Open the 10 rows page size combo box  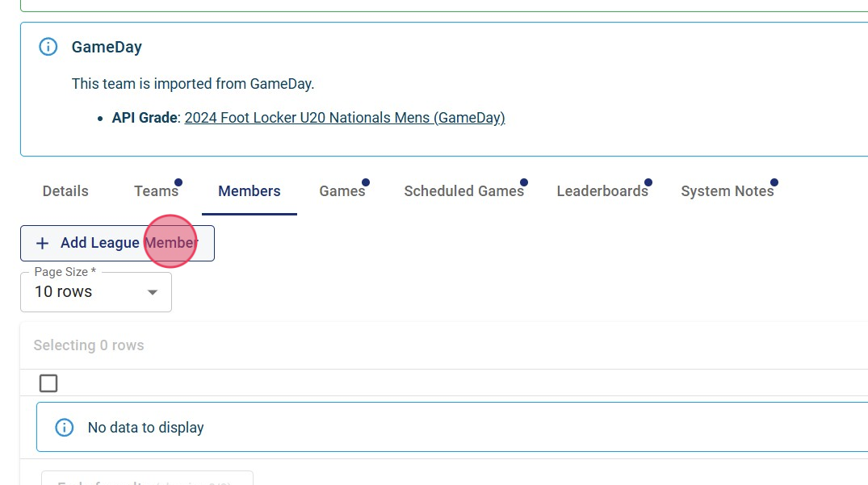pos(95,292)
